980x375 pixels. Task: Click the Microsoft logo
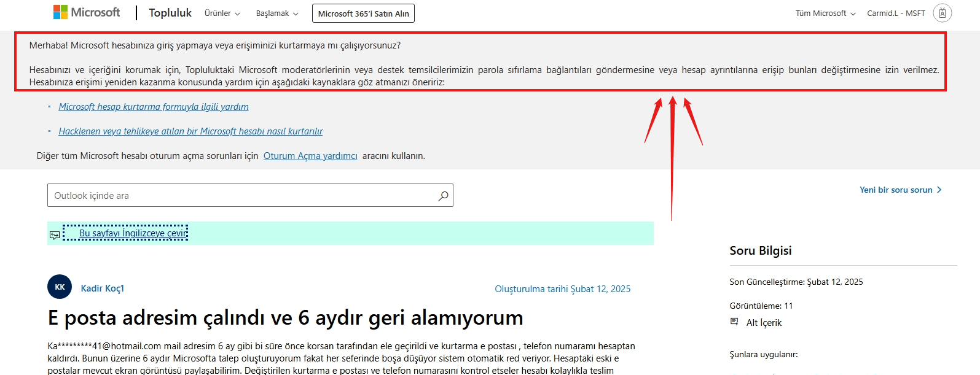(87, 12)
